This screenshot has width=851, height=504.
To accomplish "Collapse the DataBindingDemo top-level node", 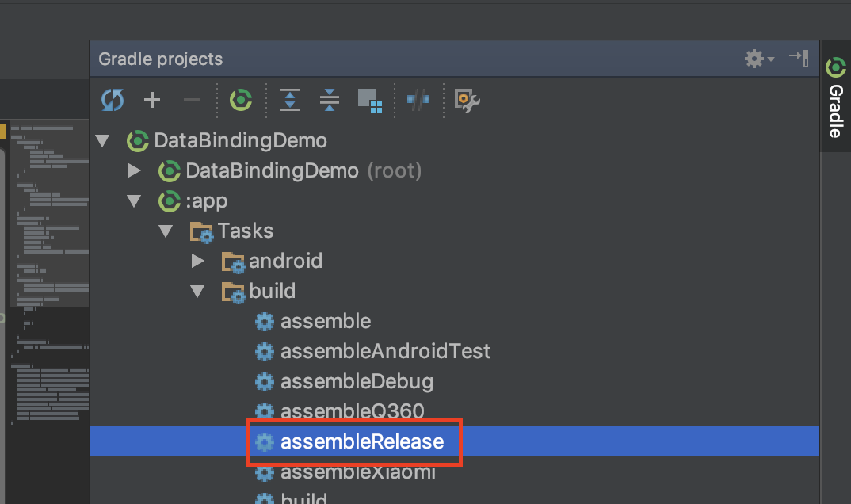I will (x=101, y=141).
